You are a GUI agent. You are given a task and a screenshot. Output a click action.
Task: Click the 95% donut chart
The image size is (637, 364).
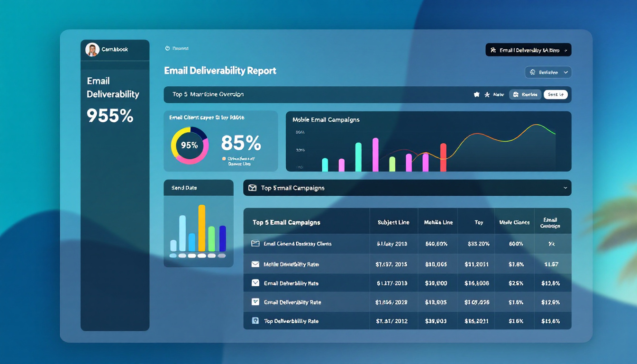point(189,146)
